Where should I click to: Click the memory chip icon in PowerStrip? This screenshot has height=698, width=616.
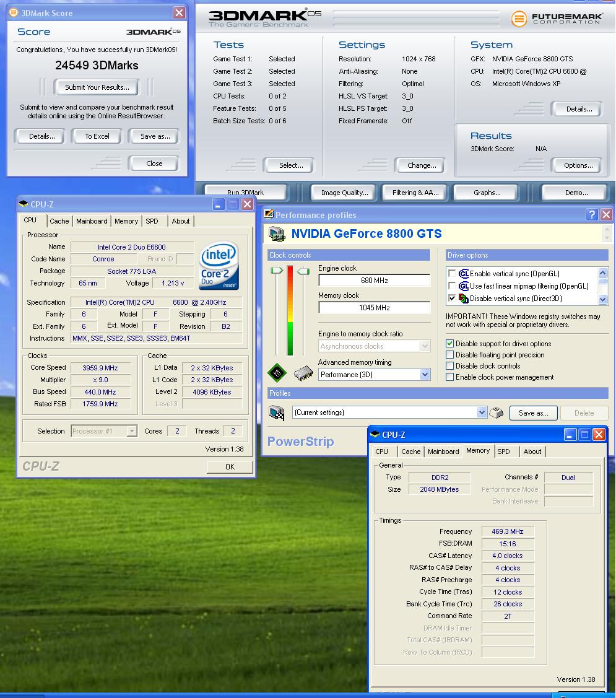[303, 374]
